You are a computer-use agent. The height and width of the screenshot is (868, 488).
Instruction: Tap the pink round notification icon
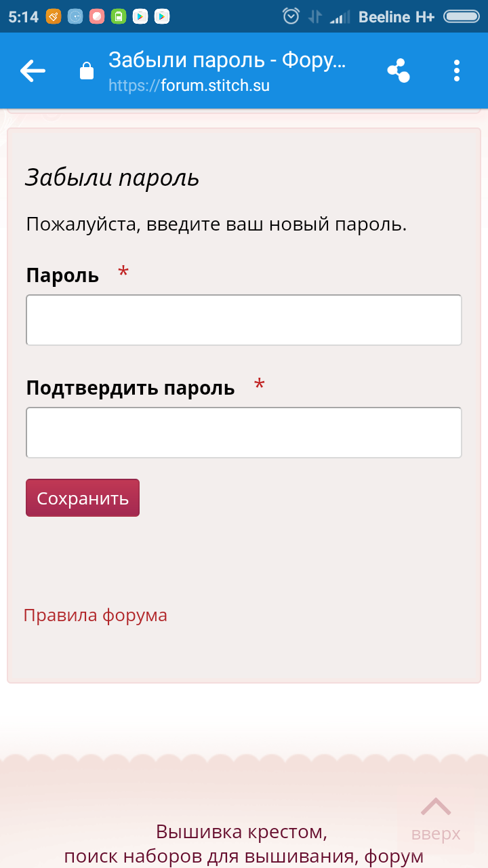(97, 16)
